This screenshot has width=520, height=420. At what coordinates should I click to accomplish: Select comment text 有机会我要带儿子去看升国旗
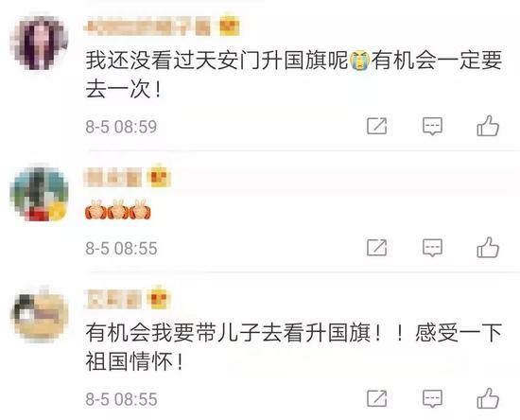228,333
